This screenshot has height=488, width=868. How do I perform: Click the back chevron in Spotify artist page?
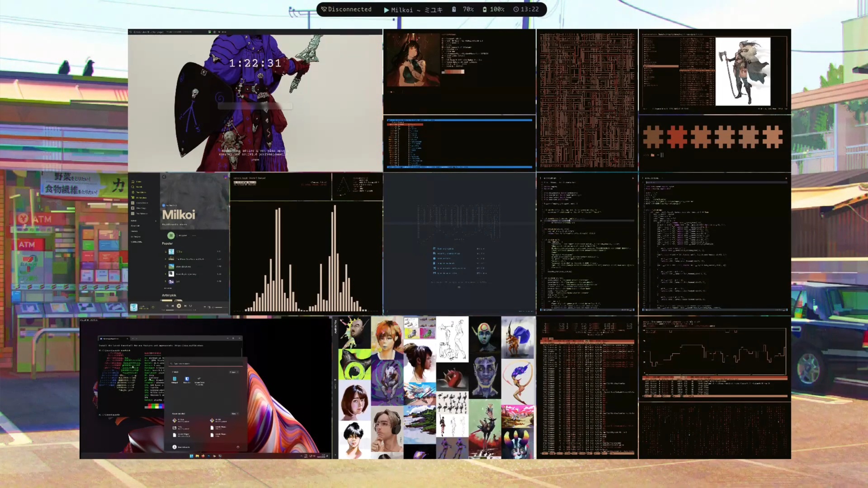pyautogui.click(x=164, y=177)
